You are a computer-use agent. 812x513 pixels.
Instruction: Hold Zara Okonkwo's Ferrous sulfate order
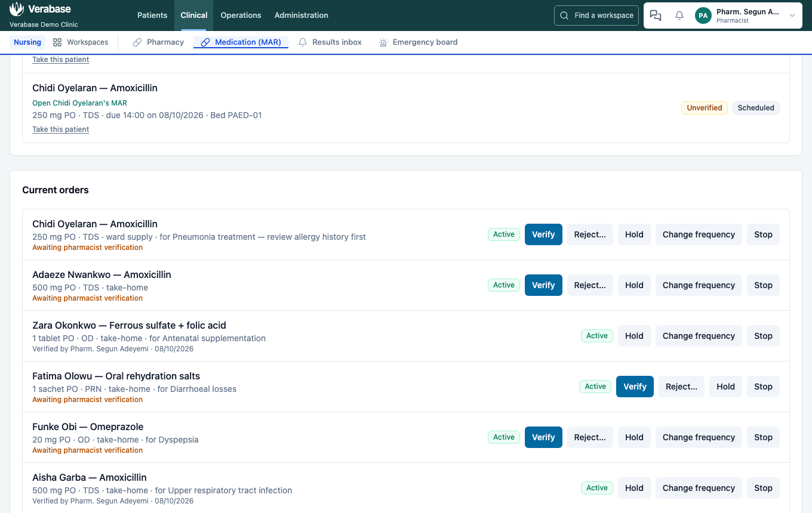634,336
